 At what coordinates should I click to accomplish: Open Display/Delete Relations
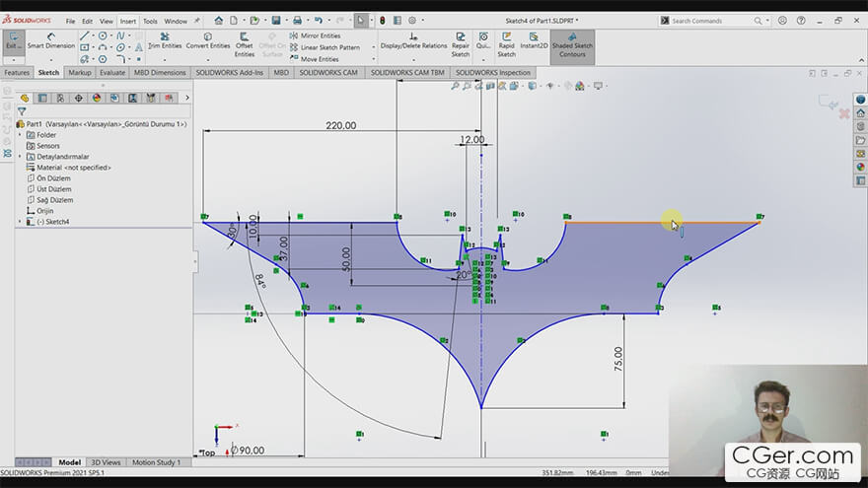[413, 40]
